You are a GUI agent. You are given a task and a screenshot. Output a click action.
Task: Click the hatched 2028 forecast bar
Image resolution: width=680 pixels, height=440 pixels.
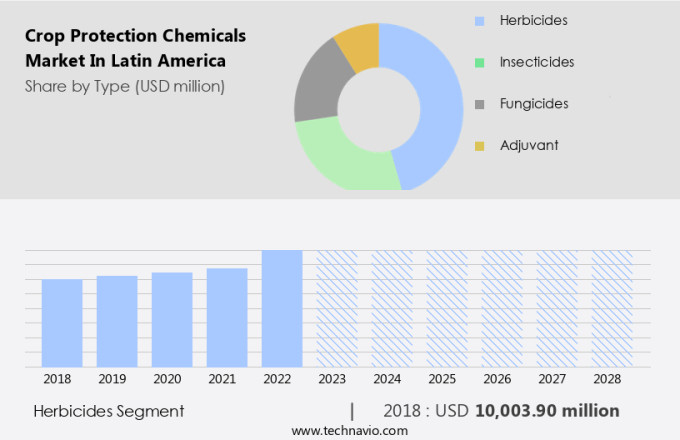point(611,308)
